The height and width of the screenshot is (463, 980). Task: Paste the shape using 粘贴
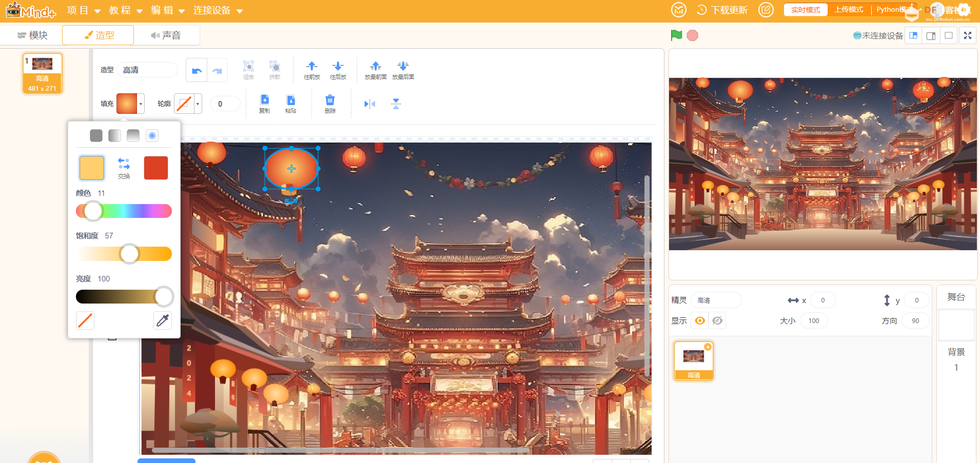click(x=291, y=104)
